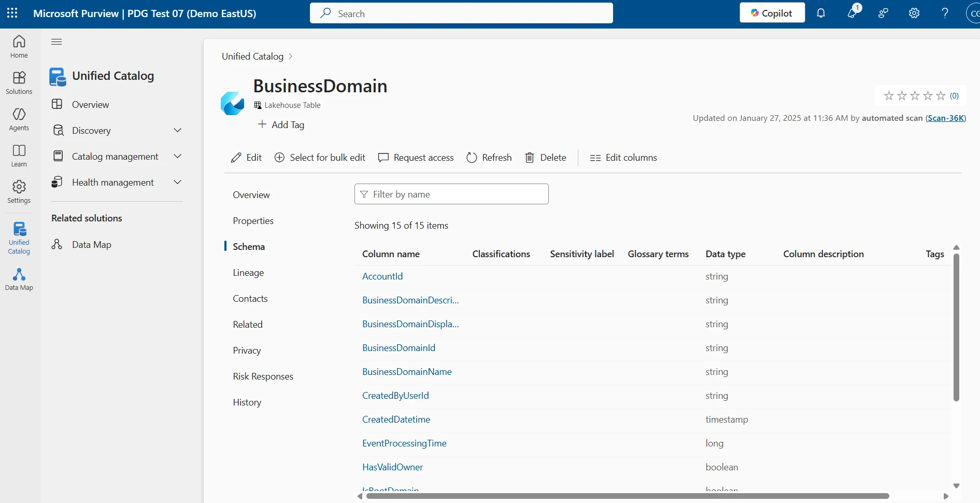
Task: Open the top-bar Settings gear
Action: (x=914, y=13)
